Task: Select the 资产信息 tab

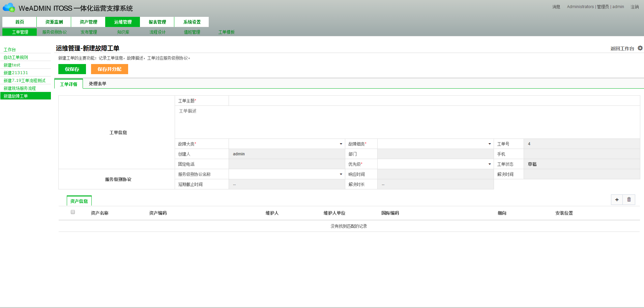Action: tap(79, 201)
